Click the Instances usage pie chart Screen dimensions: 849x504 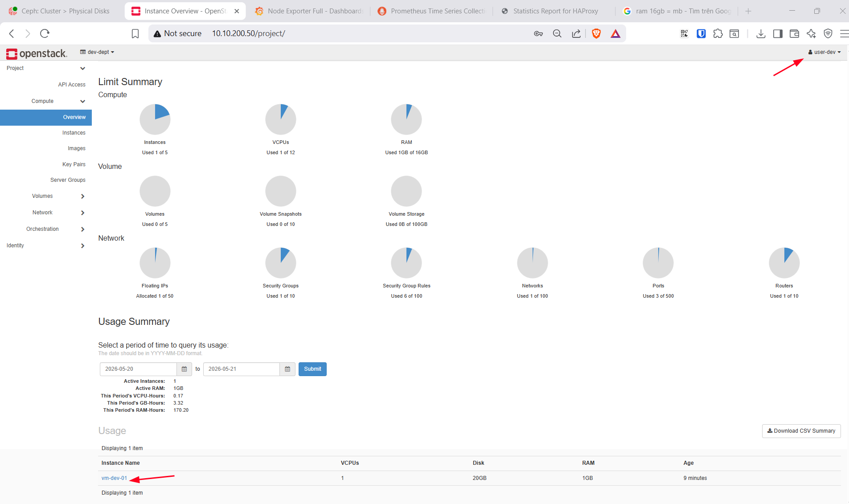155,119
